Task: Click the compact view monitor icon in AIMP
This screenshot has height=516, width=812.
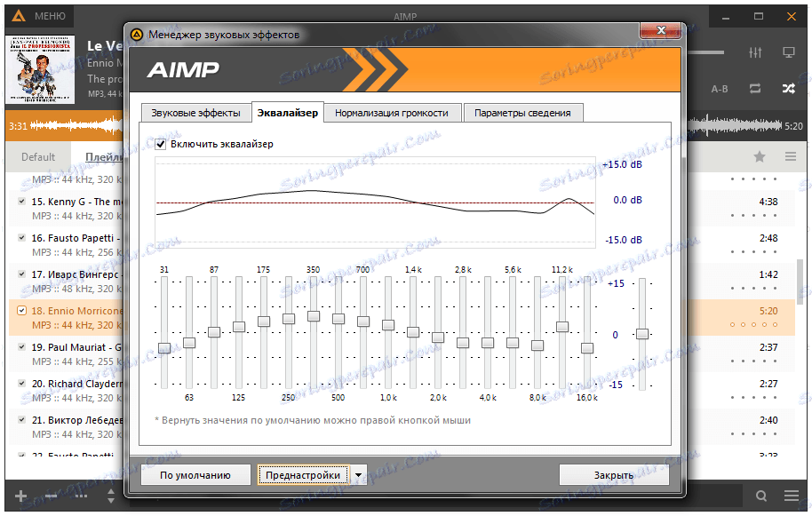Action: click(x=788, y=52)
